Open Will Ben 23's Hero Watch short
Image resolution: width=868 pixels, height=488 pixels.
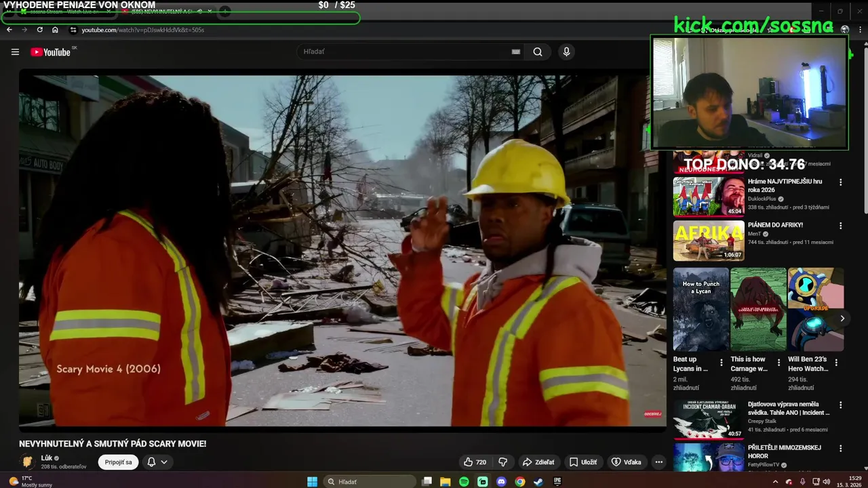[x=816, y=310]
